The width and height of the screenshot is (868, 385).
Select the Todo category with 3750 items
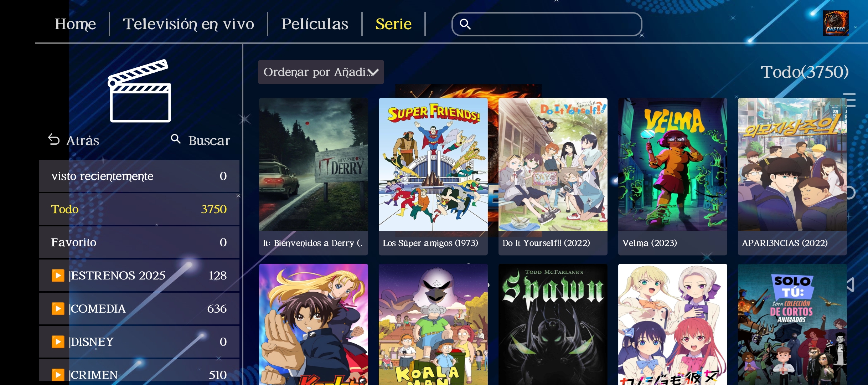pos(139,209)
